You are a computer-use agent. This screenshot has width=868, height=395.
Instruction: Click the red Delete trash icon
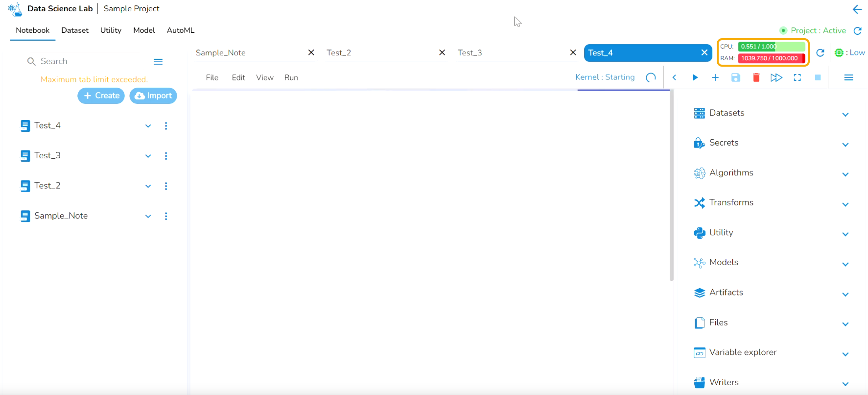click(x=756, y=77)
